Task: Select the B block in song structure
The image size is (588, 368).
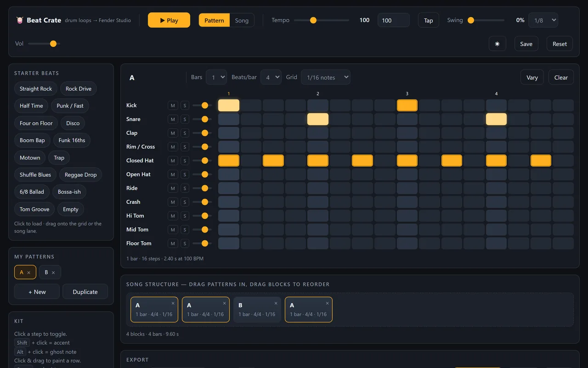Action: [257, 310]
